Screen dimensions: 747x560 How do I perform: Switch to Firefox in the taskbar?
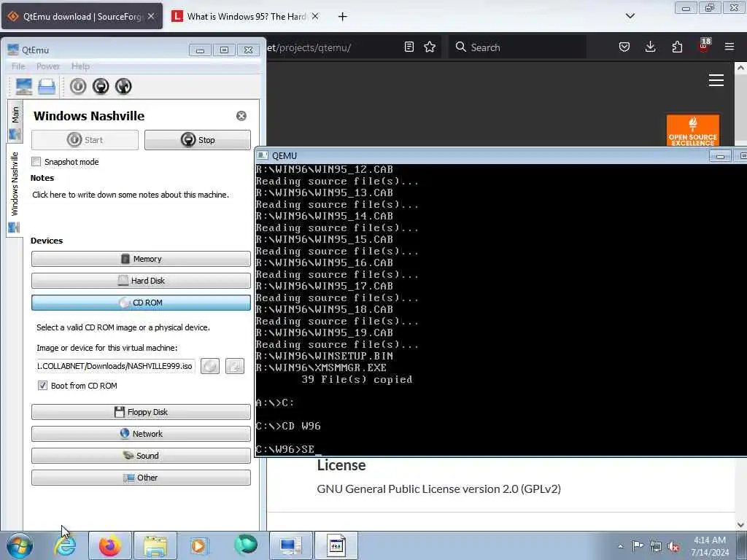[110, 545]
